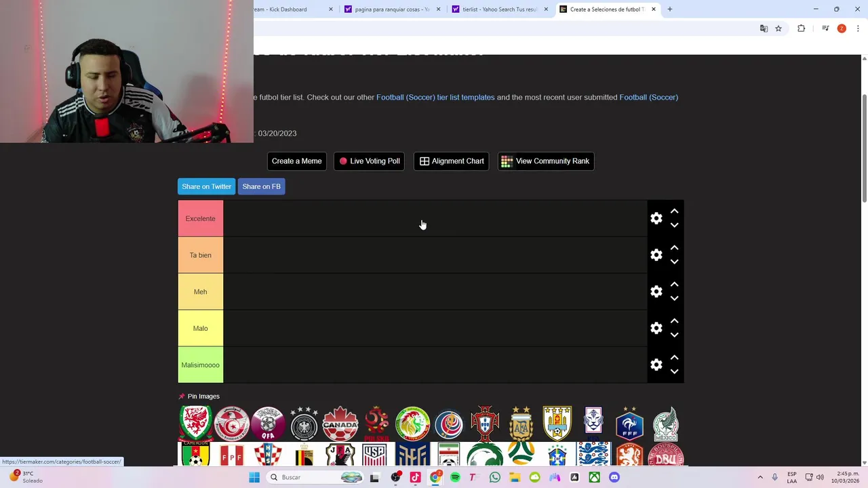
Task: Select the Argentina AFA crest
Action: 521,424
